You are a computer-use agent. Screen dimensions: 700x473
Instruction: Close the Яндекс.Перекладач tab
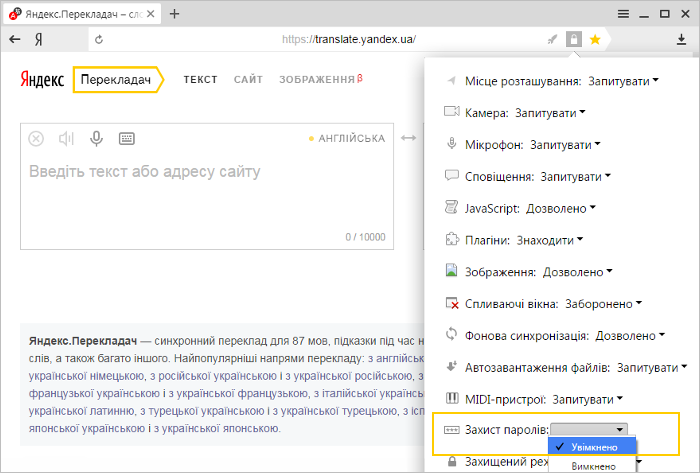pos(151,14)
